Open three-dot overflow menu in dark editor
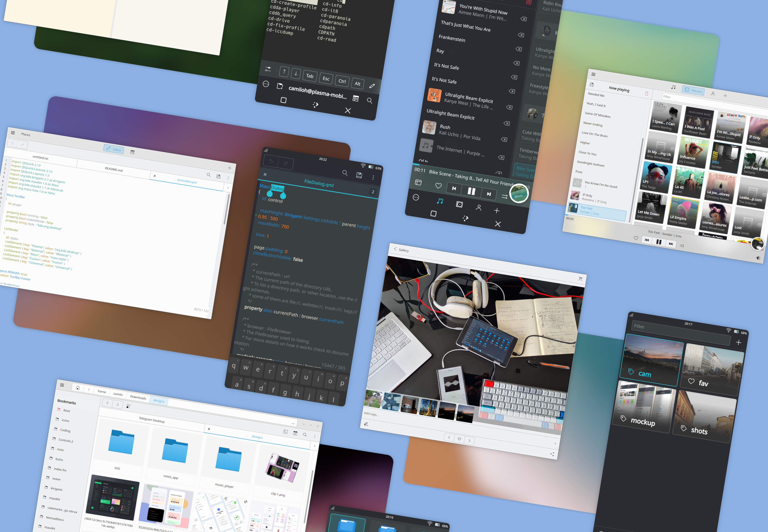Screen dimensions: 768x532 373,177
